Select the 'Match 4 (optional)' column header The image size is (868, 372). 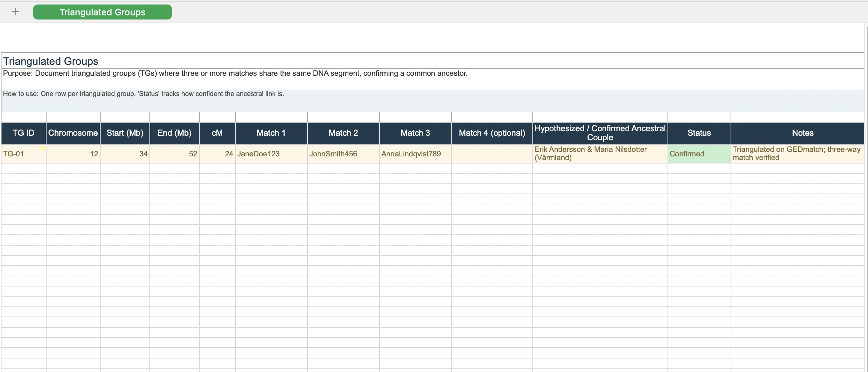click(x=492, y=133)
